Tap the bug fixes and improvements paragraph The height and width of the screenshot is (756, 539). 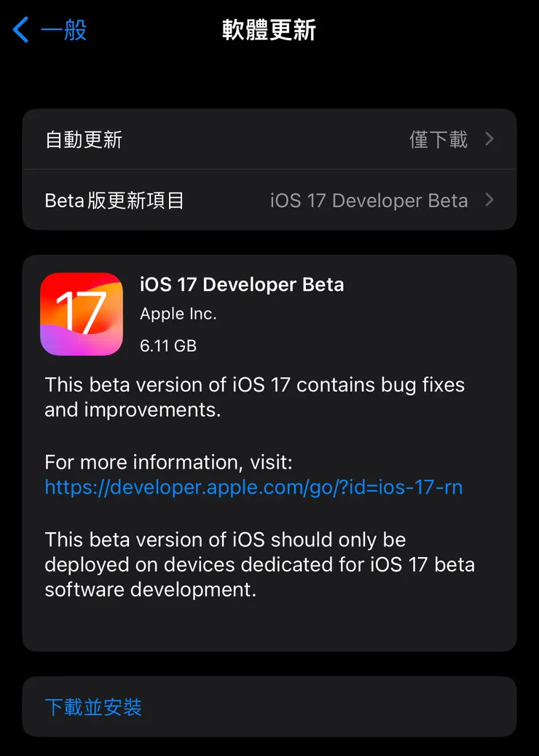(254, 397)
